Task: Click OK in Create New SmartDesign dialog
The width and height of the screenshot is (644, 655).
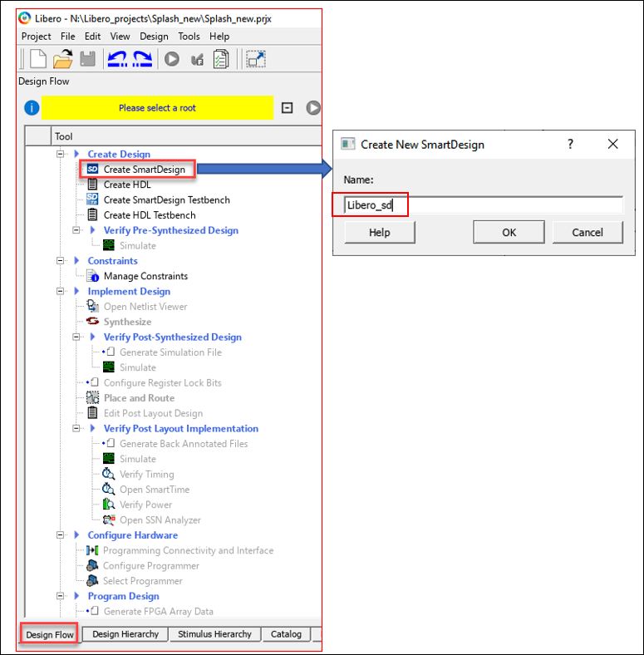Action: [x=509, y=233]
